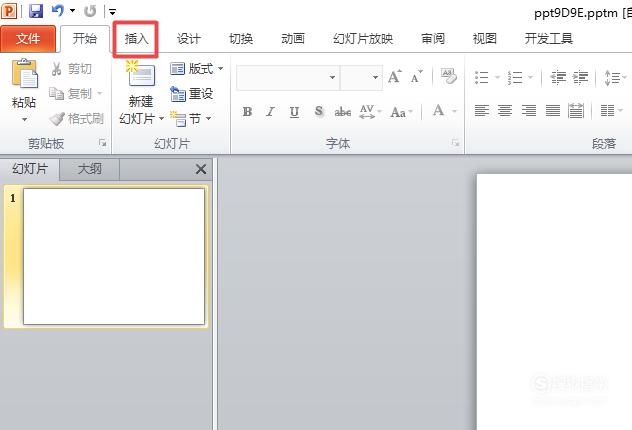Click the 格式刷 (Format Painter) brush

(x=76, y=118)
